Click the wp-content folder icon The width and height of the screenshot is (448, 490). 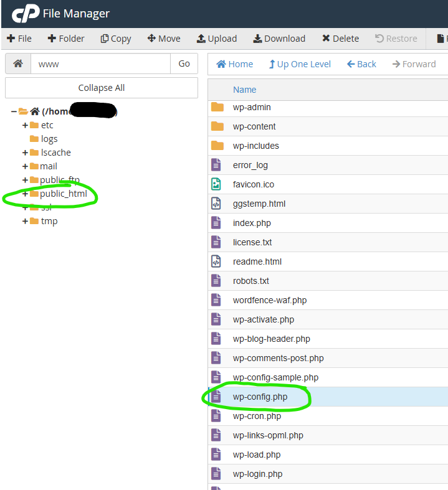(x=217, y=126)
